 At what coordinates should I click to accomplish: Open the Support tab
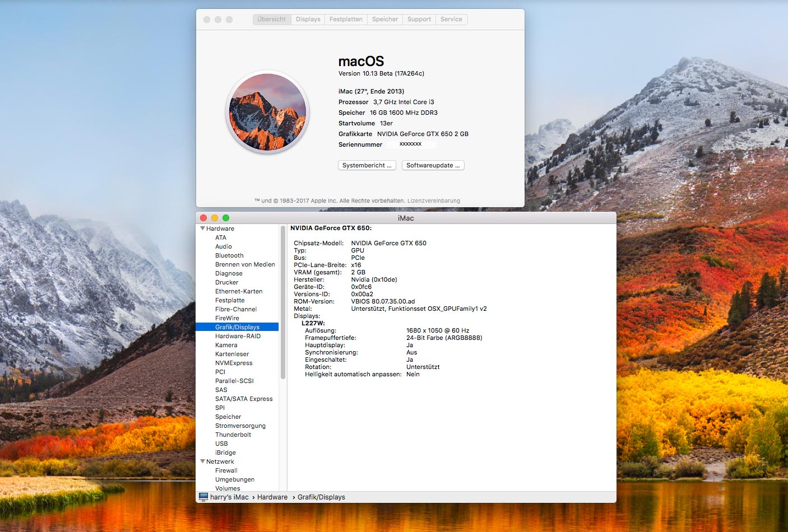(x=419, y=19)
